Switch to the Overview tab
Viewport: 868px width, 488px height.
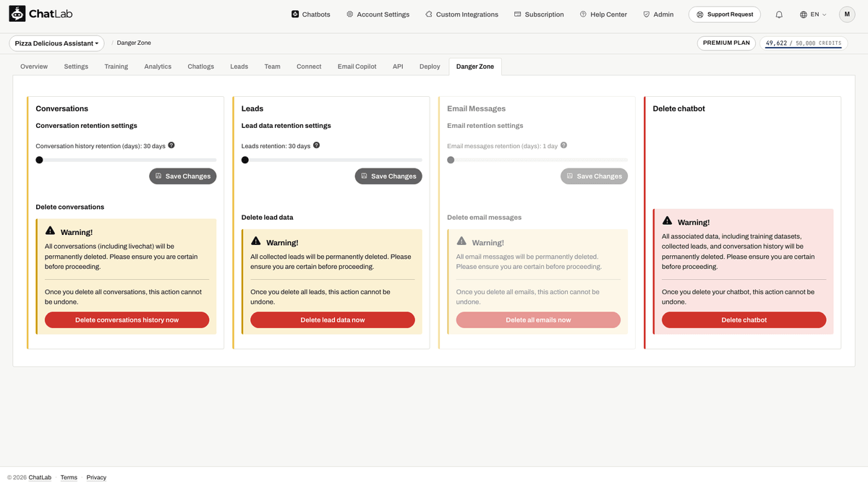(34, 67)
